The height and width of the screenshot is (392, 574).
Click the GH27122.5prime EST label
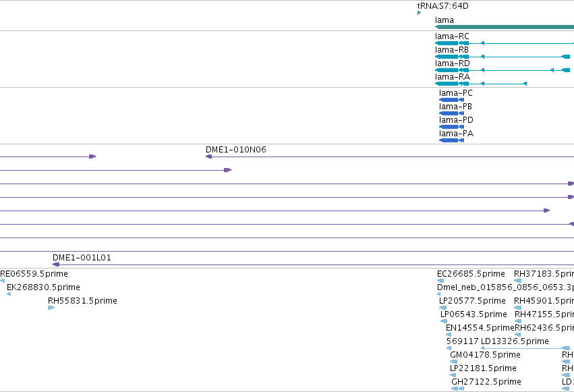(x=486, y=382)
